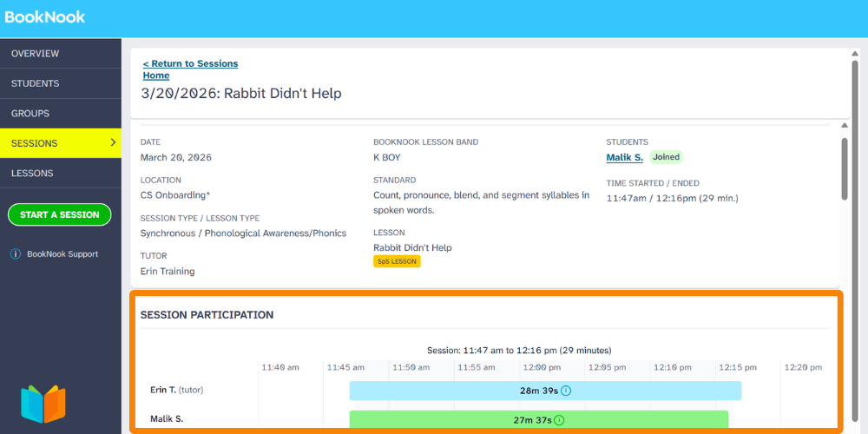Click the 11:50 am timeline label

pyautogui.click(x=411, y=367)
